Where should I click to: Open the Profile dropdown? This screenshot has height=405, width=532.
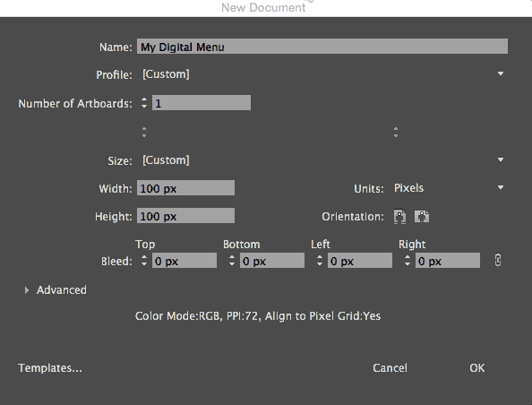pyautogui.click(x=322, y=74)
